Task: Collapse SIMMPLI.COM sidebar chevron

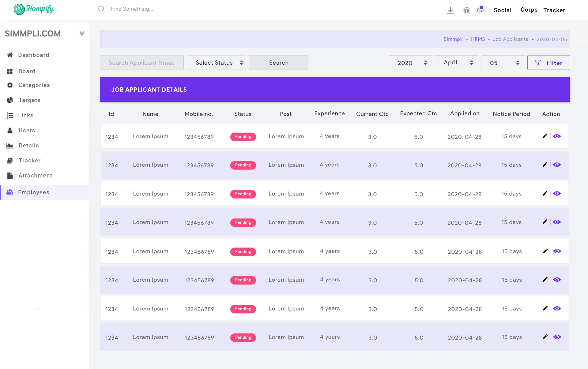Action: pos(82,33)
